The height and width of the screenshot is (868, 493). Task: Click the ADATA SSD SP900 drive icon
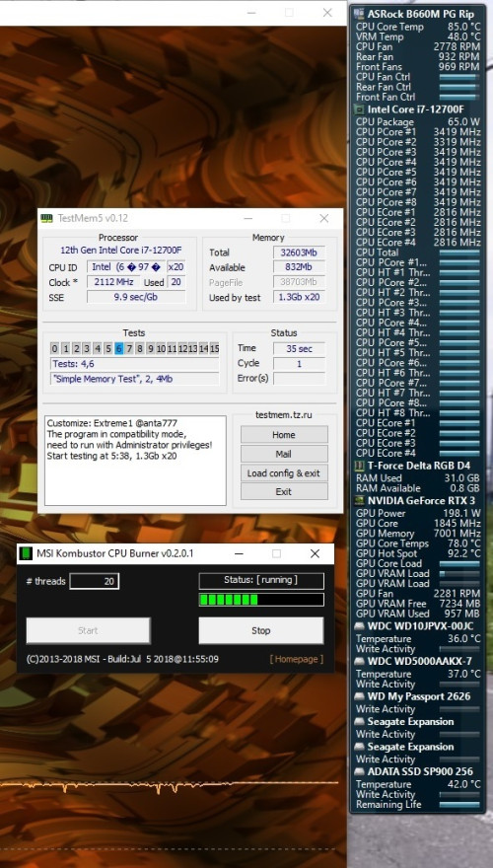coord(359,771)
